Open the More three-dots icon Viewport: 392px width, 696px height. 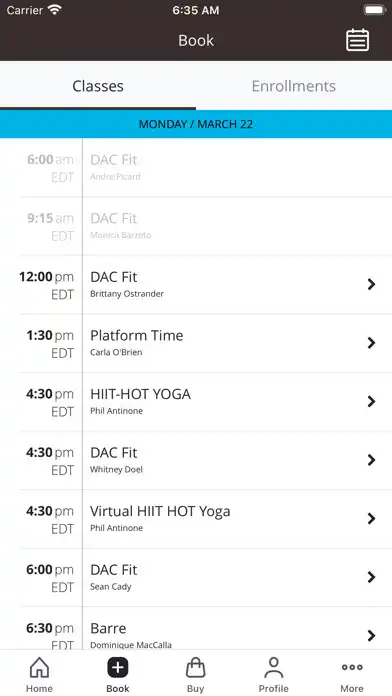click(x=352, y=667)
